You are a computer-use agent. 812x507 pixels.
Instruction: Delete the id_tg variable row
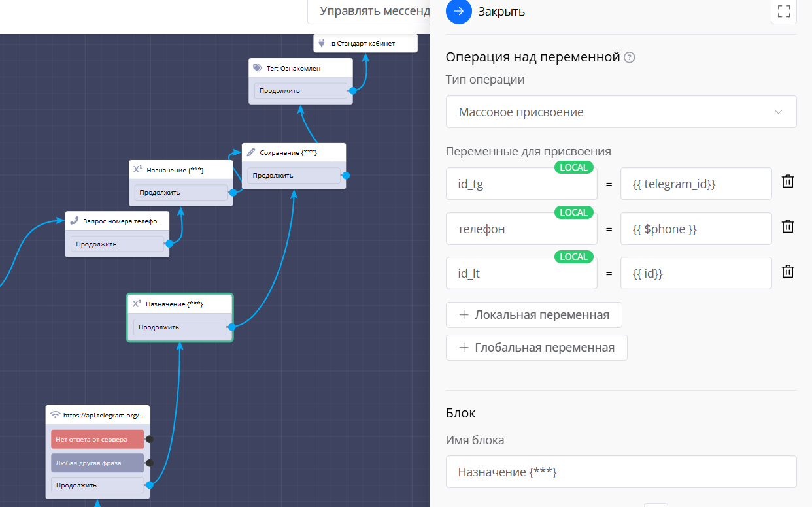(788, 182)
